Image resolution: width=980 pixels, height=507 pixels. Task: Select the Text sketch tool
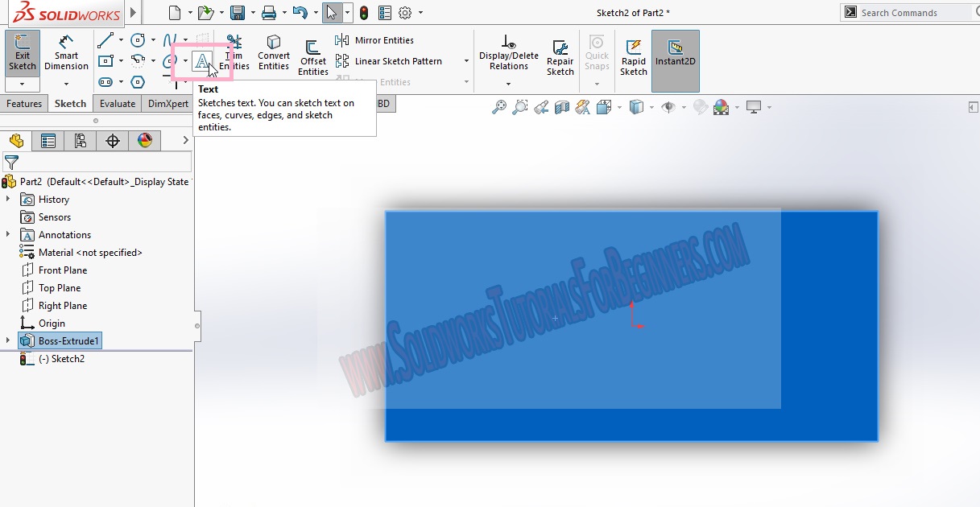[203, 60]
